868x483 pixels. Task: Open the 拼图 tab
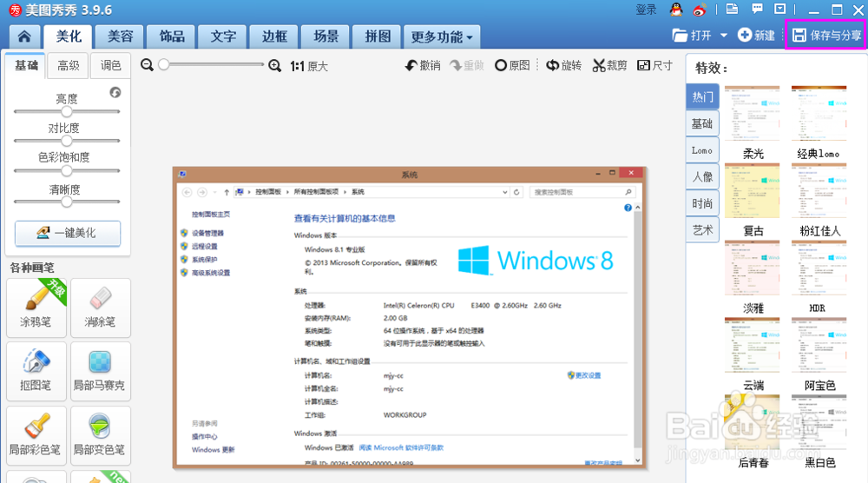tap(378, 36)
